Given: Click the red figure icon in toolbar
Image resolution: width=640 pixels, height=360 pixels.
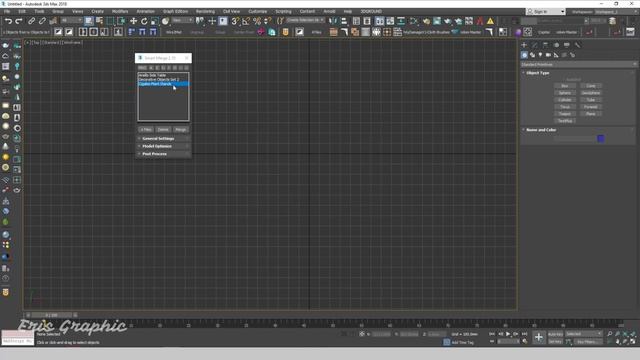Looking at the screenshot, I should tap(480, 21).
